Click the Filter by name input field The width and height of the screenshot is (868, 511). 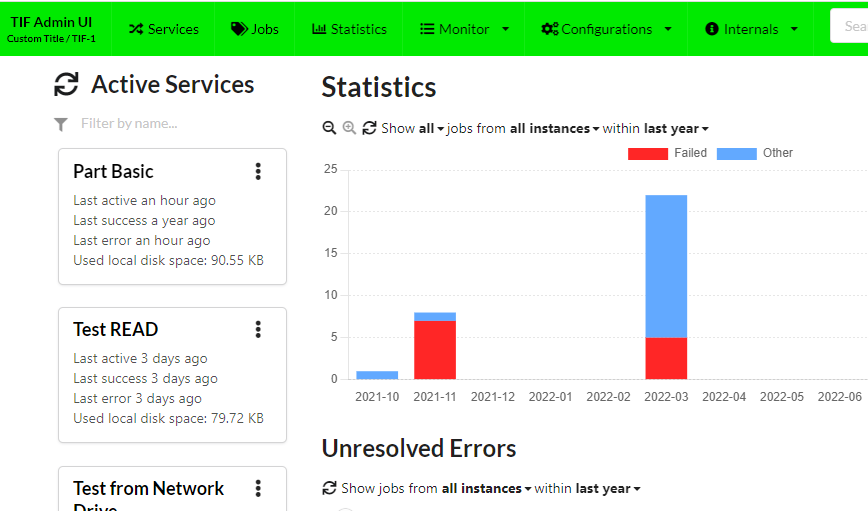point(170,124)
